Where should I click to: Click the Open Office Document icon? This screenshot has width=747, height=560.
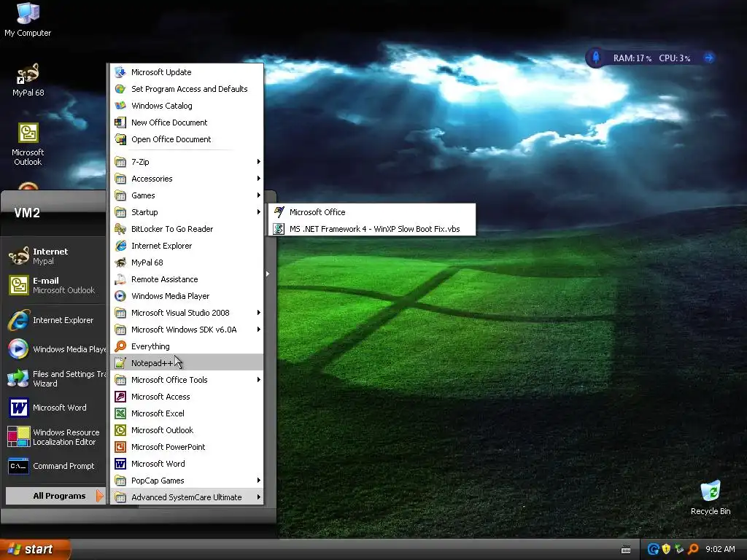coord(120,139)
